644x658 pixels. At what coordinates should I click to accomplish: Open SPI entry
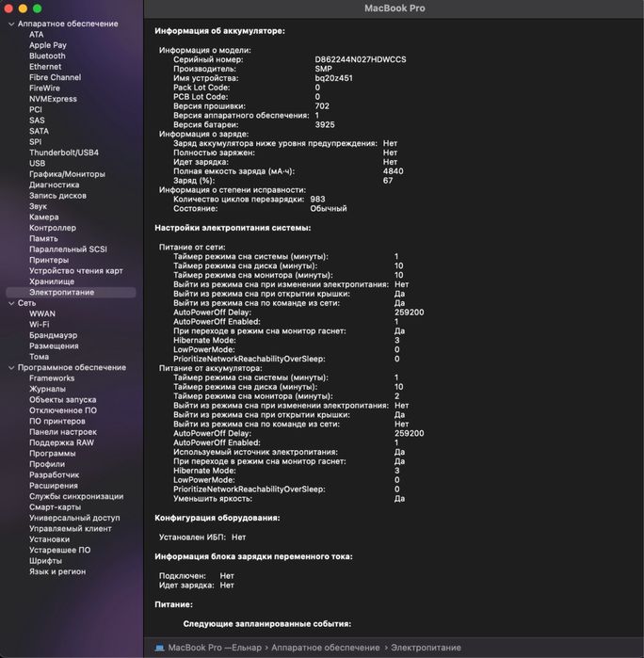[x=35, y=142]
